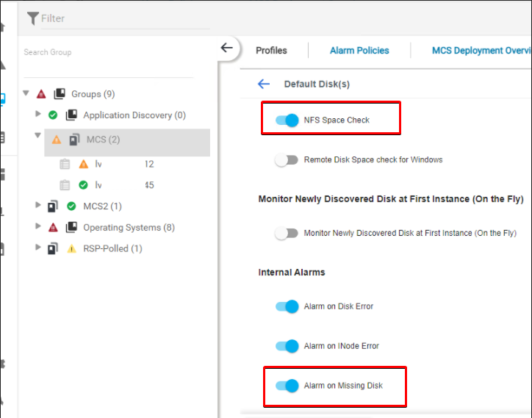Screen dimensions: 532x418
Task: Toggle Alarm on Disk Error off
Action: pos(287,306)
